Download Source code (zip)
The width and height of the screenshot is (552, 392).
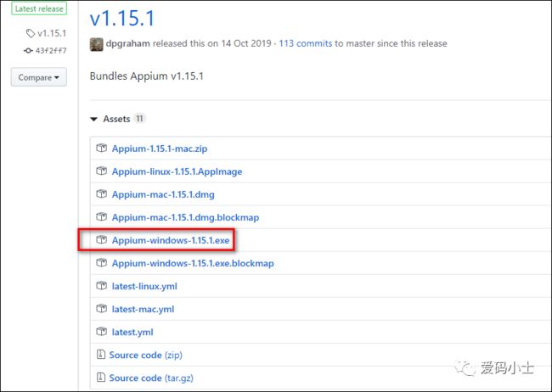pyautogui.click(x=146, y=355)
